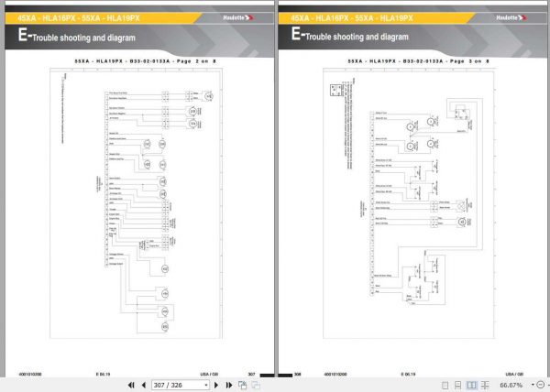Open the page number dropdown arrow
The height and width of the screenshot is (392, 550).
[x=206, y=385]
